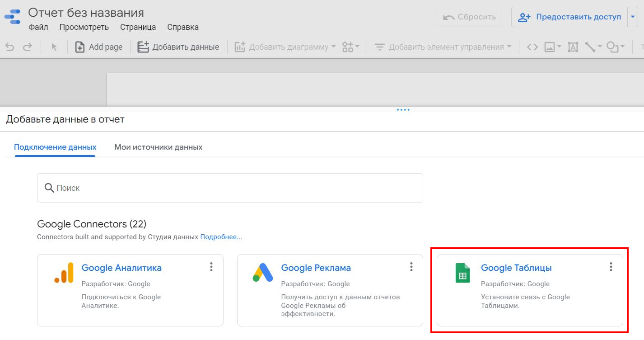Open the community visualizations icon dropdown
Viewport: 644px width, 340px height.
(350, 47)
